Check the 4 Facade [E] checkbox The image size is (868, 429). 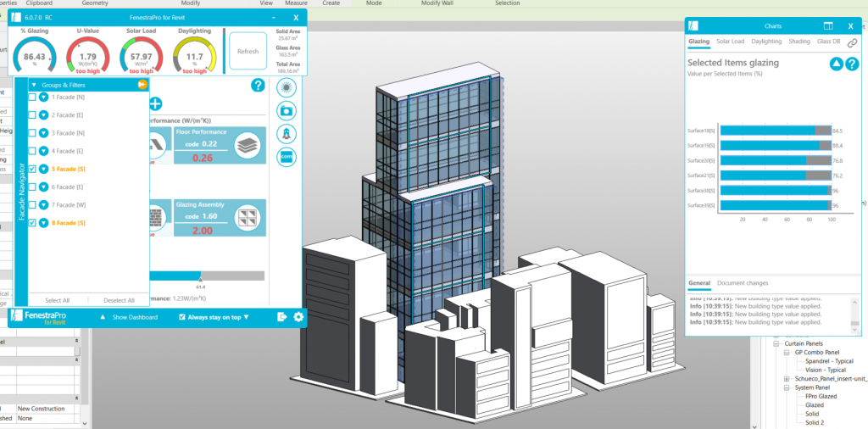[32, 151]
